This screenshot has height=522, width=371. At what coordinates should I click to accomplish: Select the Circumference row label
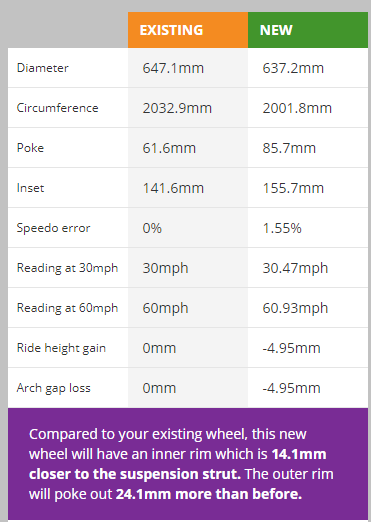57,108
